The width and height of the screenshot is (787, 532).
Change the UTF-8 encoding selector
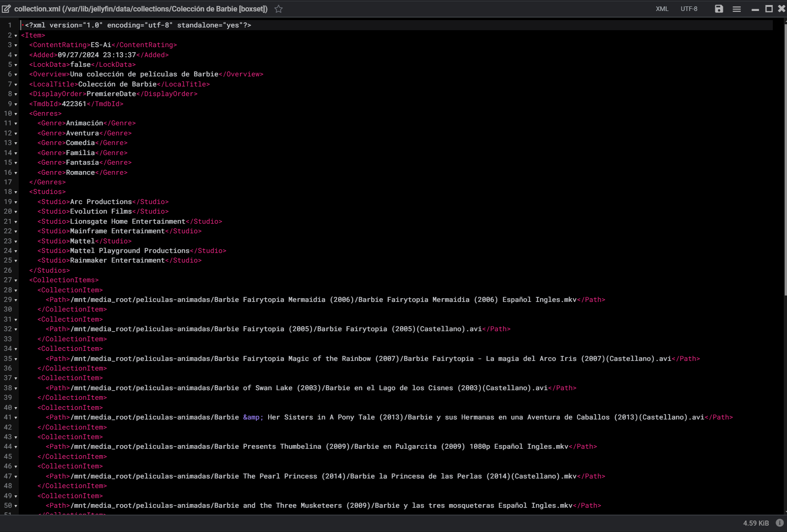(689, 9)
